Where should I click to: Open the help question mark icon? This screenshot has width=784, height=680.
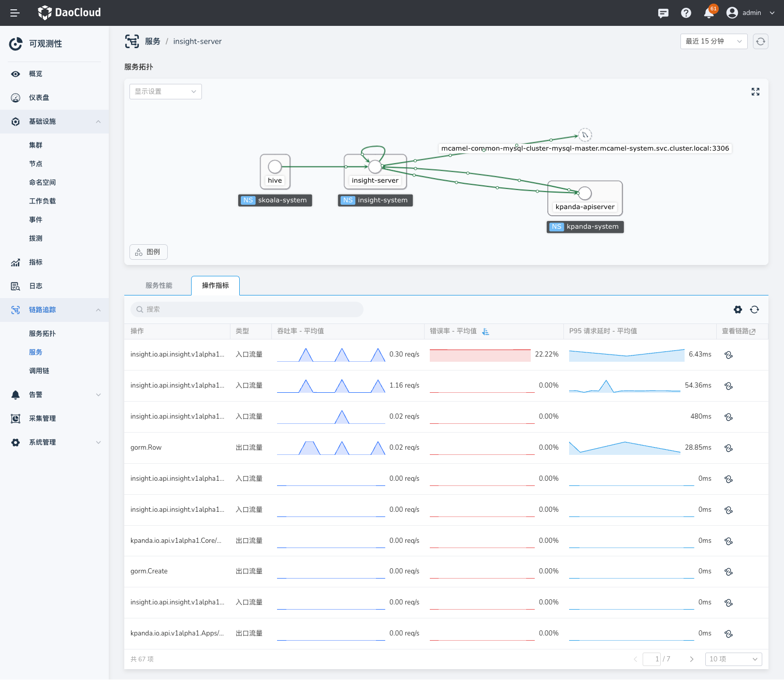pyautogui.click(x=686, y=13)
